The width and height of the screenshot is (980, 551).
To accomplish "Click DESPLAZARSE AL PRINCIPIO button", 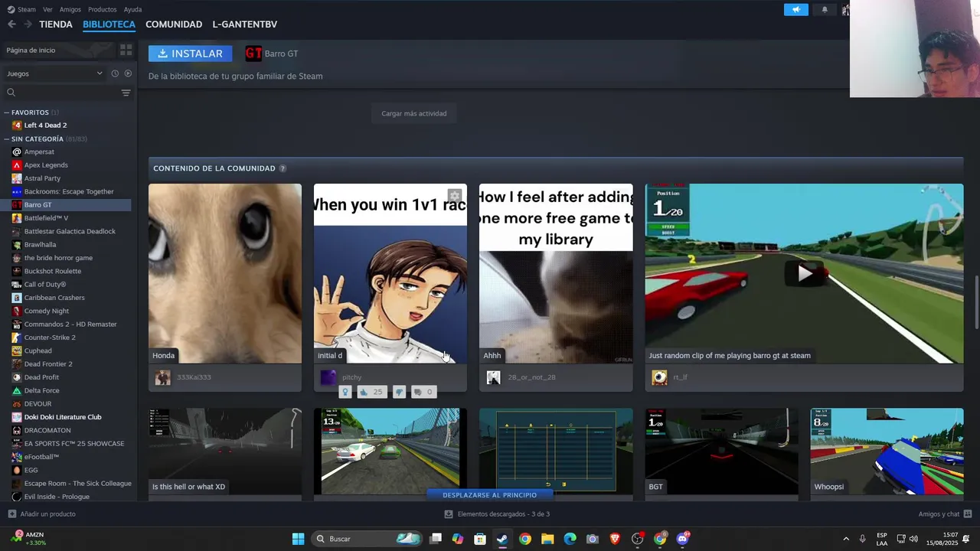I will (x=490, y=495).
